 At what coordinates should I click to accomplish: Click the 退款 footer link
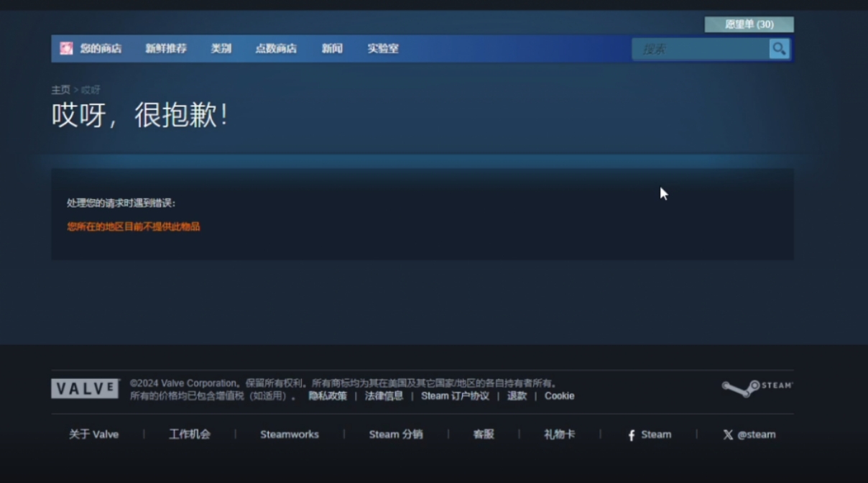[517, 395]
